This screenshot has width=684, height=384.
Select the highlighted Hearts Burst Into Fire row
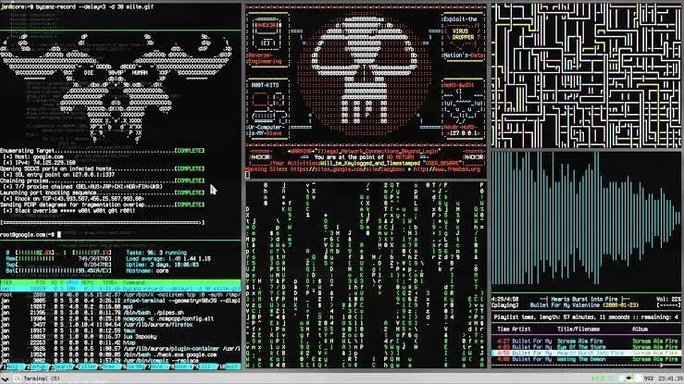(x=586, y=353)
